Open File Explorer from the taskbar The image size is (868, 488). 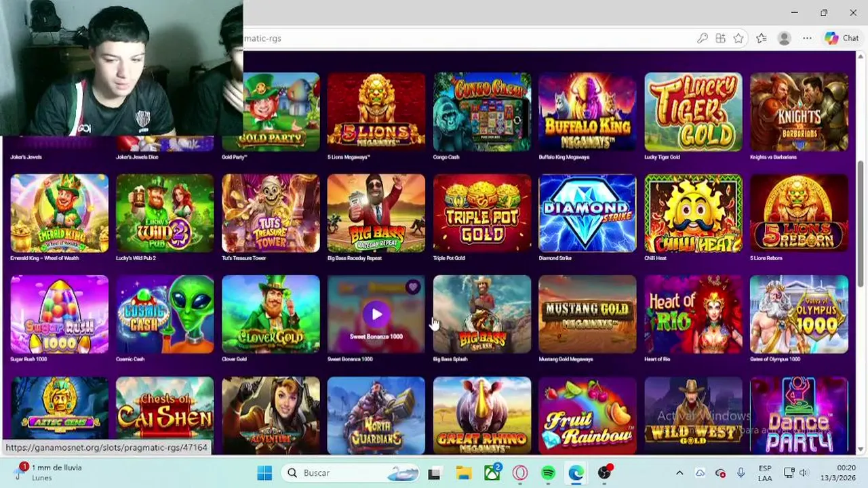463,473
